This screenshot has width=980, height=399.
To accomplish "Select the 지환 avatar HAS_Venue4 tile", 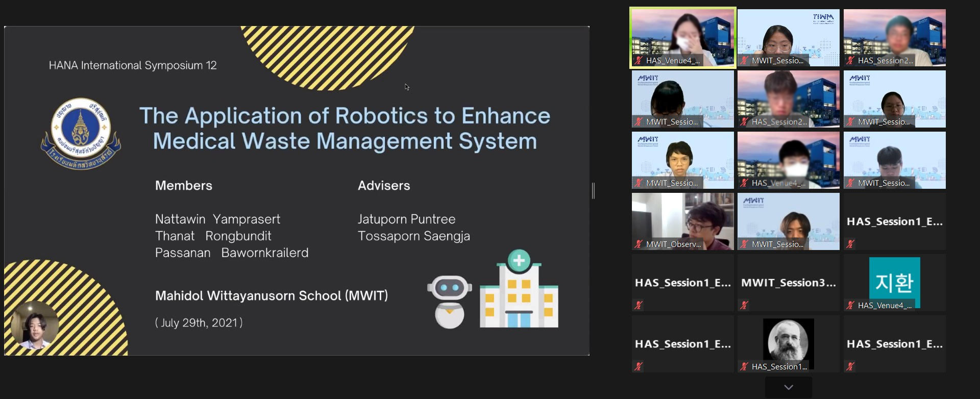I will [894, 283].
